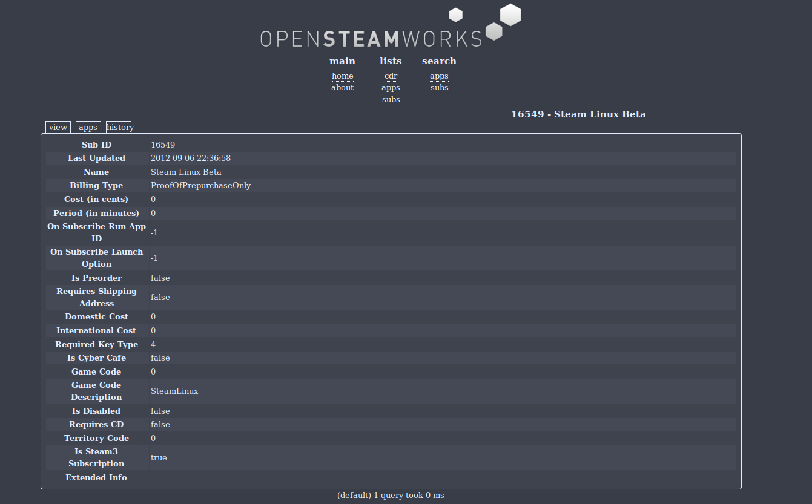The image size is (812, 504).
Task: Open the cdr list link
Action: (391, 76)
